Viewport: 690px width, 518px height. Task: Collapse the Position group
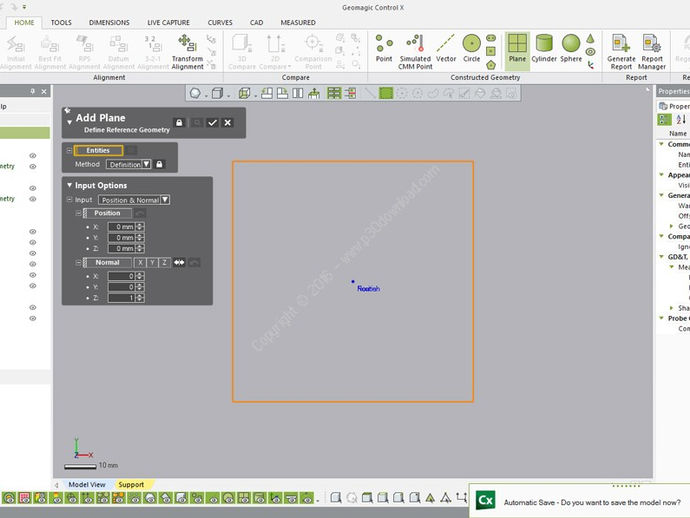tap(78, 213)
